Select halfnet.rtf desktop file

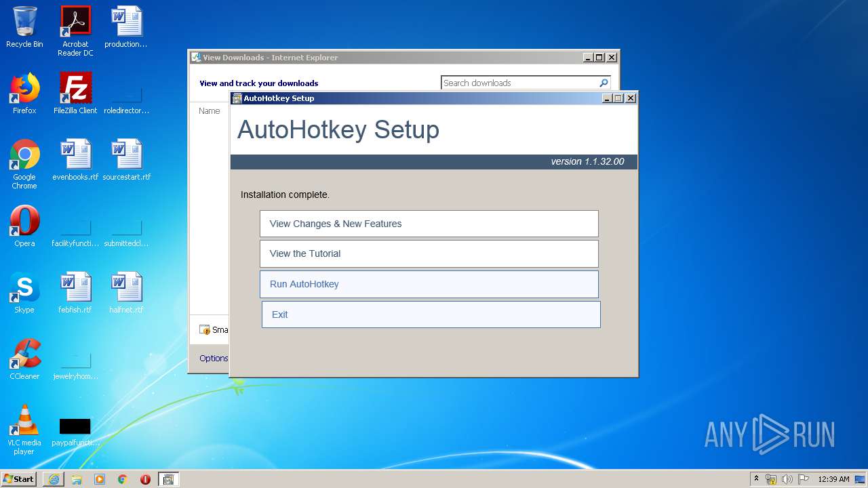126,293
